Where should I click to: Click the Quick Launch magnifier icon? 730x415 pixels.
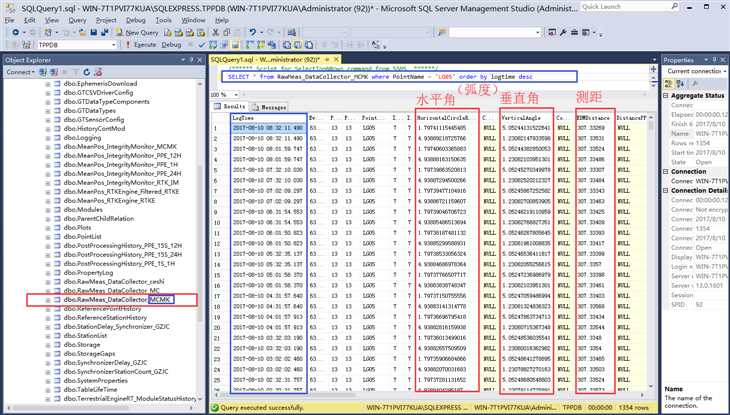click(x=675, y=7)
